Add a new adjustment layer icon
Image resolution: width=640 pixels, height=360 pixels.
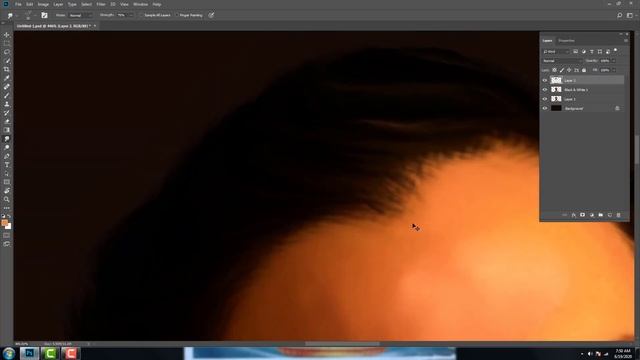click(x=591, y=215)
